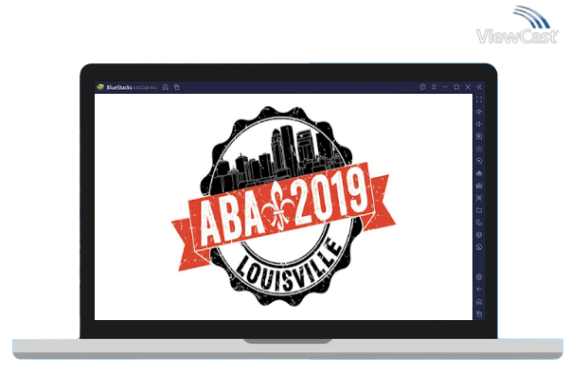Open the Settings gear in the sidebar

click(479, 277)
